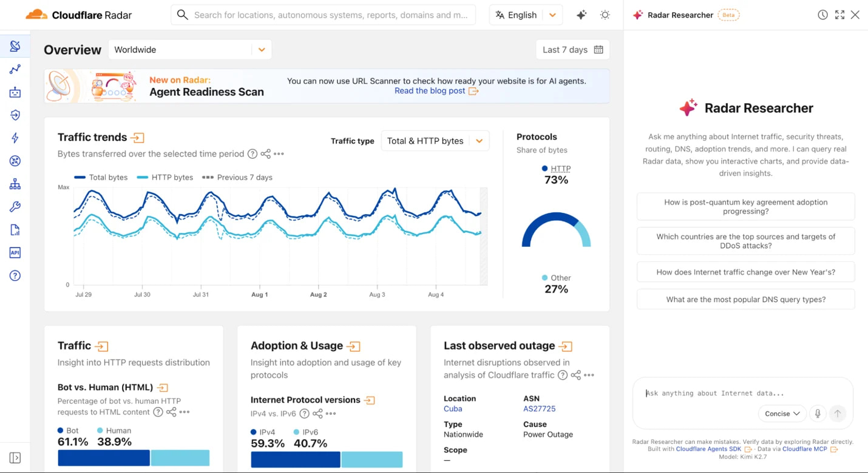Open the Read the blog post link
This screenshot has height=473, width=868.
[x=436, y=91]
